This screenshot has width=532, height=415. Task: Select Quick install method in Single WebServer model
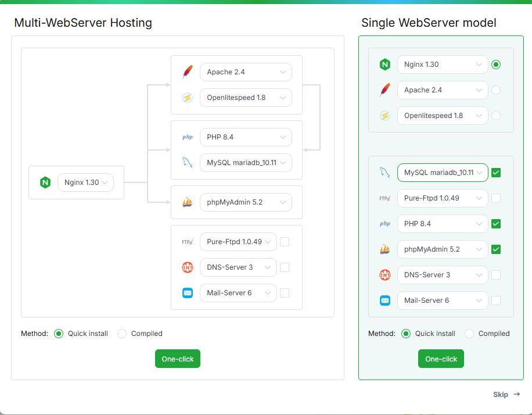[x=406, y=334]
